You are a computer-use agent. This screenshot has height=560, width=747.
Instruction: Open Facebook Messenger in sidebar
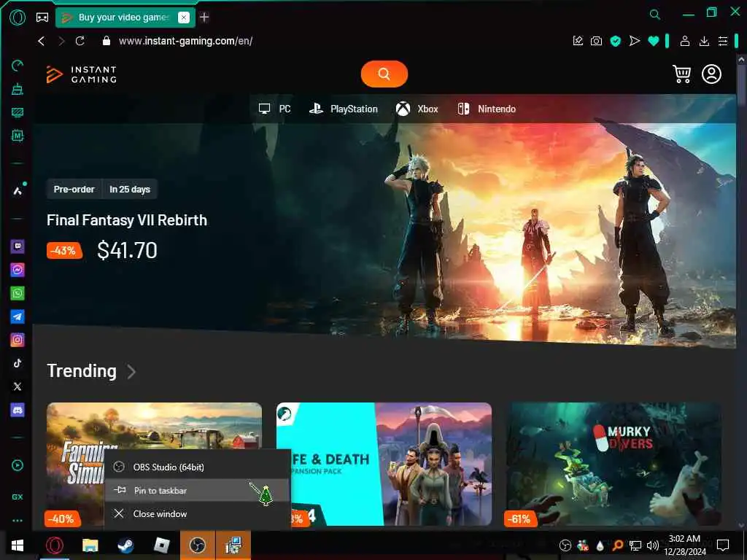click(18, 270)
